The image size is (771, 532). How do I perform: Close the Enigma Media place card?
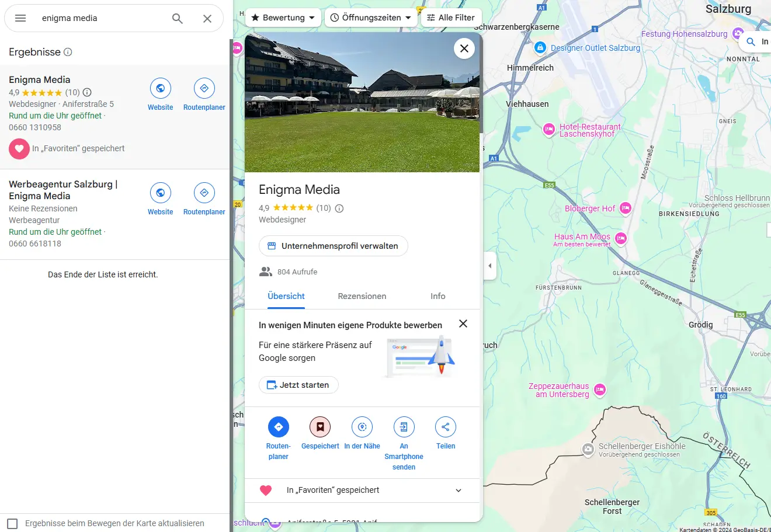(x=464, y=48)
